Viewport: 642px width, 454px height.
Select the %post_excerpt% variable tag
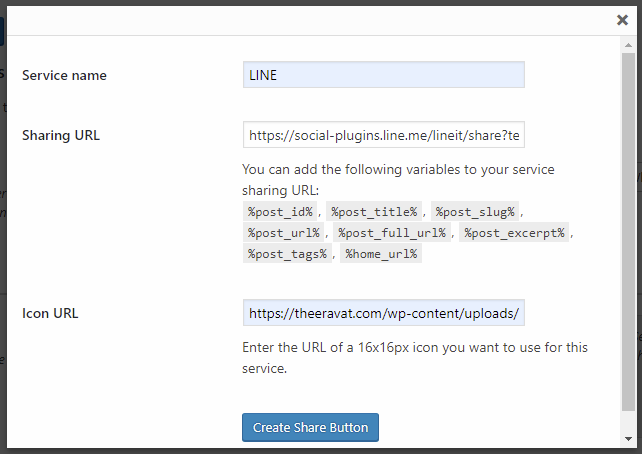click(514, 233)
